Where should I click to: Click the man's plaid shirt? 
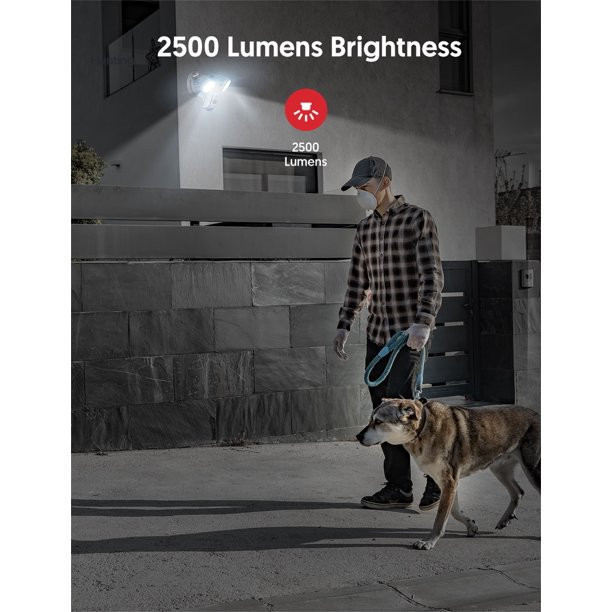click(392, 269)
